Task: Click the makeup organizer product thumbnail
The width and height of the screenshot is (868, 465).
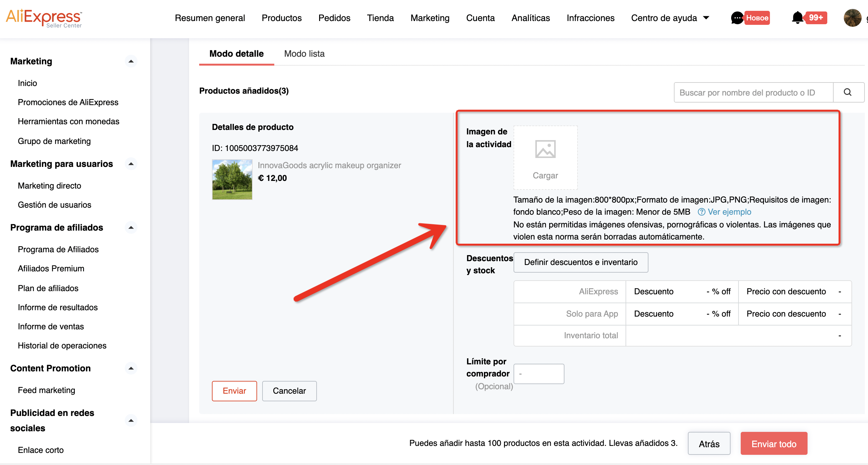Action: 232,179
